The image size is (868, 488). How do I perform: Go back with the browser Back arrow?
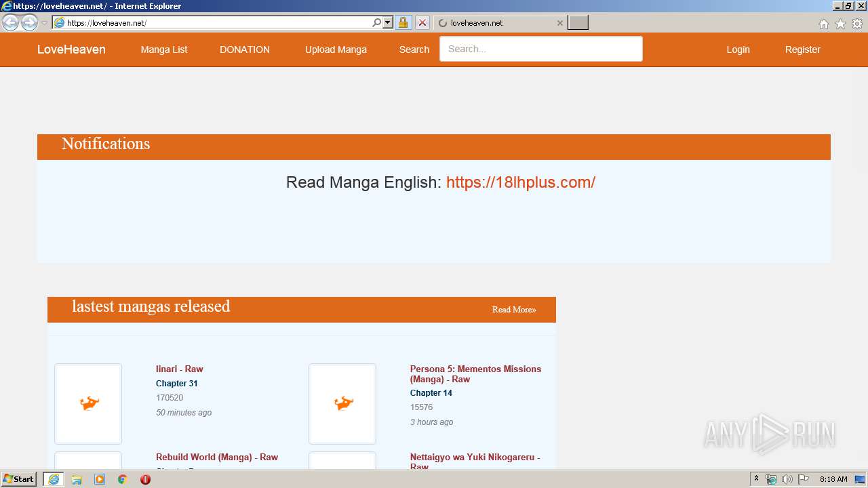coord(11,22)
